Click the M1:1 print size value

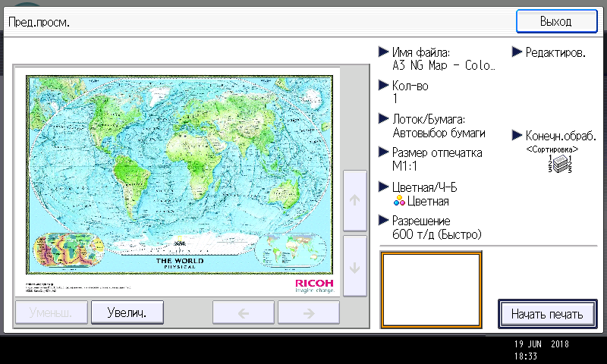[x=404, y=166]
